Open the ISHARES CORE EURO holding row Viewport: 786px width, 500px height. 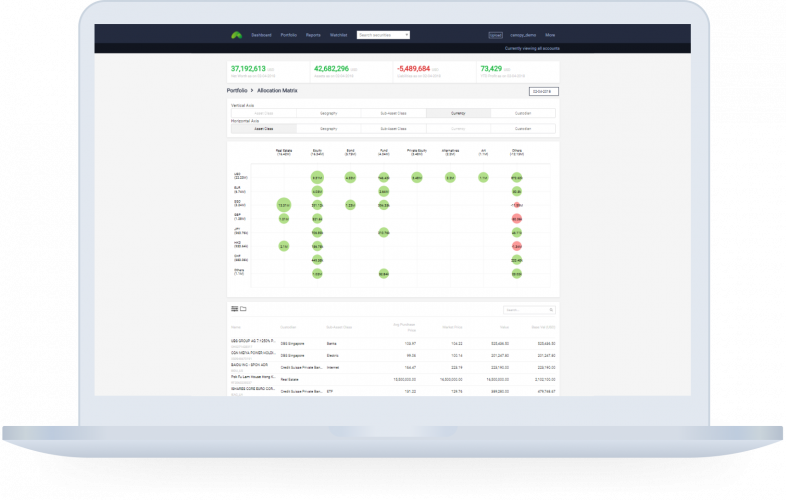click(393, 391)
